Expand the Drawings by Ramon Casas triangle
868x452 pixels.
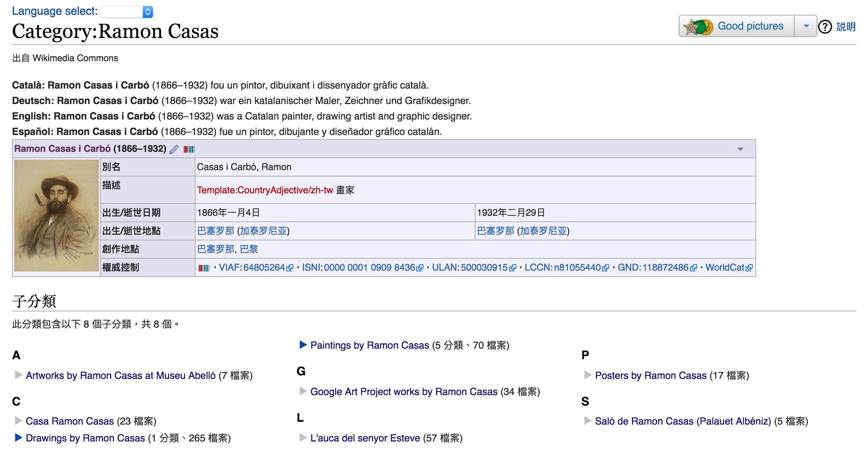(17, 438)
